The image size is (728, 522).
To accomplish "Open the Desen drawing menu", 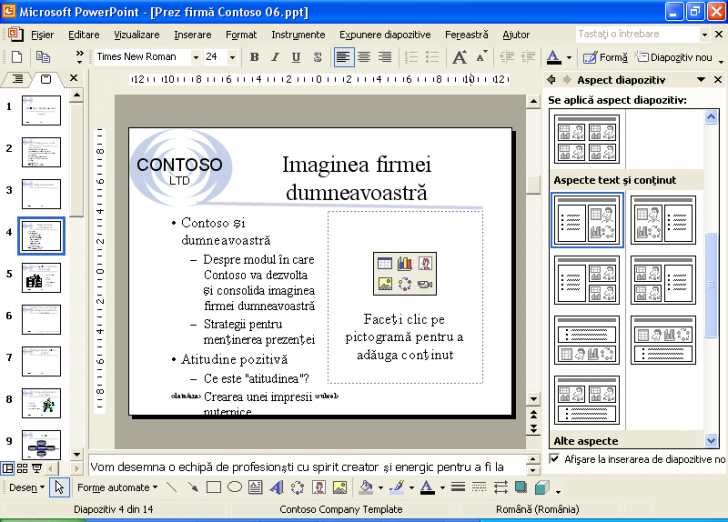I will pyautogui.click(x=26, y=488).
